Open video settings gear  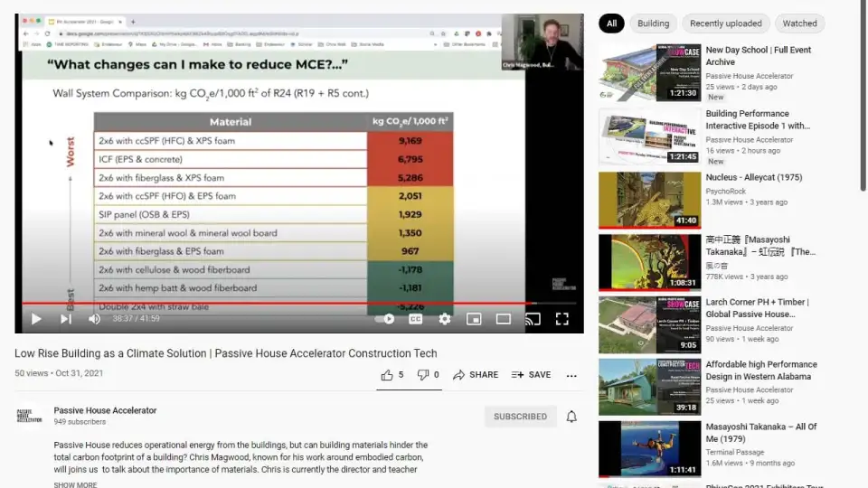[x=444, y=319]
